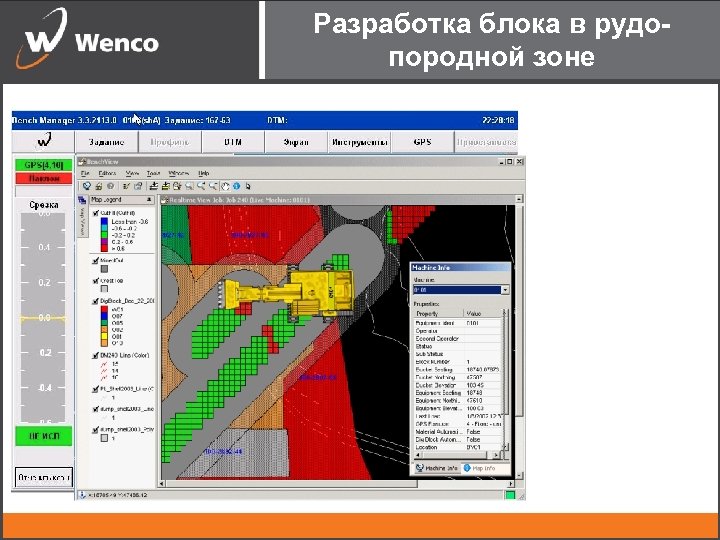Screen dimensions: 720x540
Task: Select the pan hand tool
Action: pyautogui.click(x=225, y=186)
